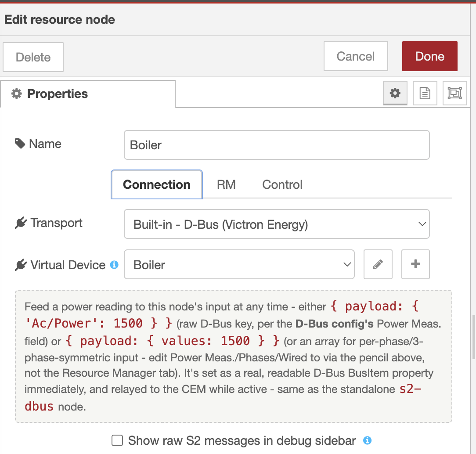
Task: Click info icon beside raw S2 messages
Action: click(368, 440)
